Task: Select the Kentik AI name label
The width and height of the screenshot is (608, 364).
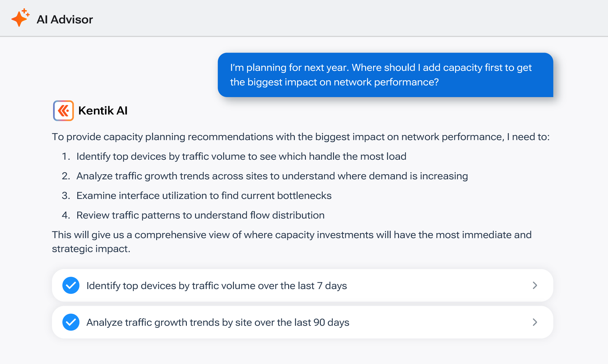Action: pyautogui.click(x=103, y=110)
